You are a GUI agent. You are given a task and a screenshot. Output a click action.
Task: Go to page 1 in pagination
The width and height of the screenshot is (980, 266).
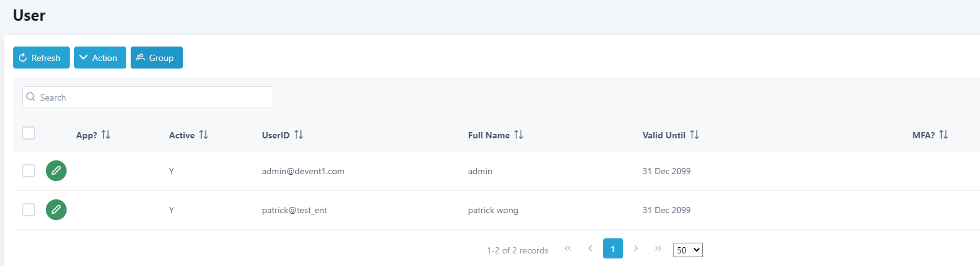point(612,248)
